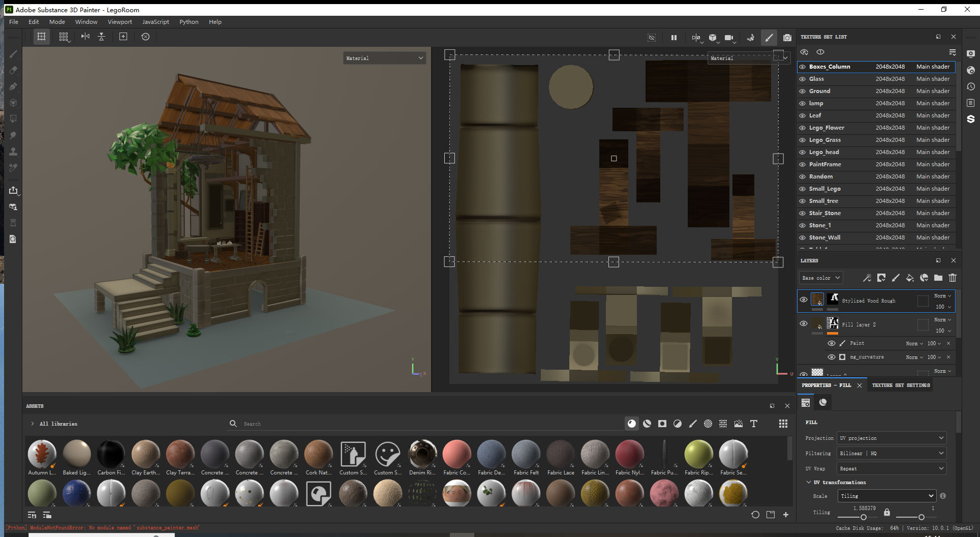The image size is (980, 537).
Task: Open blend mode dropdown of Stylized Wood Rough
Action: [942, 295]
